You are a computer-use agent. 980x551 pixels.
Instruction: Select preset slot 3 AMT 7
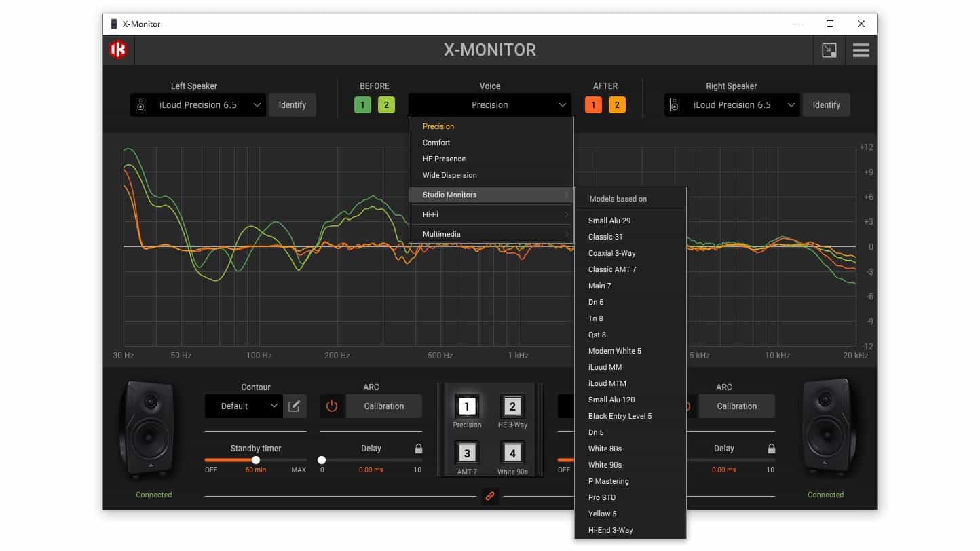[x=467, y=453]
